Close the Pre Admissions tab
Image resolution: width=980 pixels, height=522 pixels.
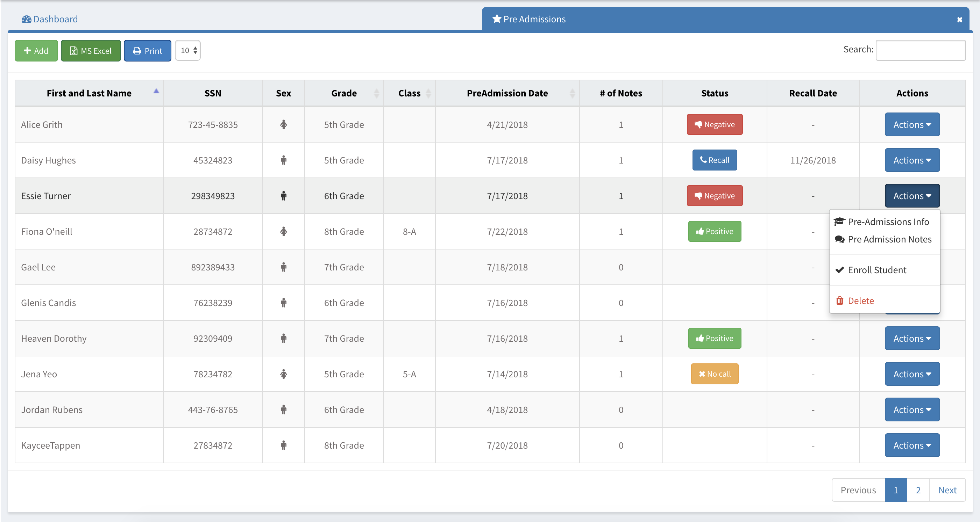coord(959,20)
